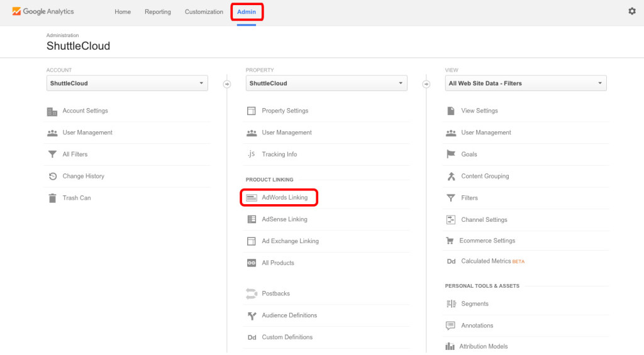The width and height of the screenshot is (644, 355).
Task: Click the Trash Can icon
Action: click(52, 198)
